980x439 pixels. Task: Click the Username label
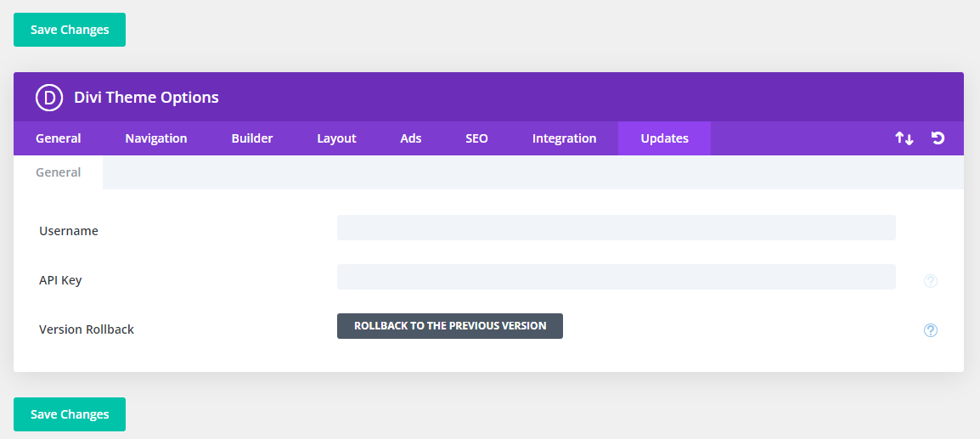69,231
